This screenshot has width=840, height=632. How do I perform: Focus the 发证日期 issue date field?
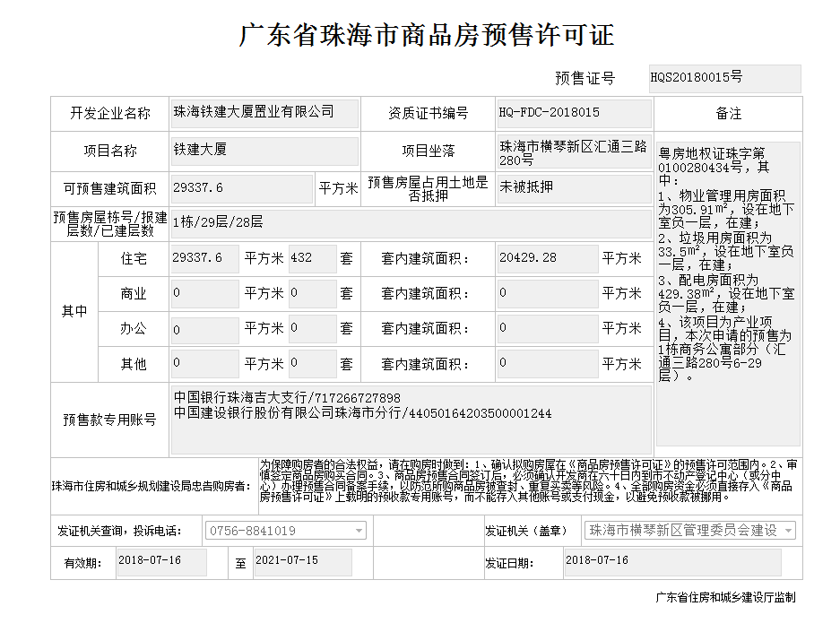click(671, 562)
